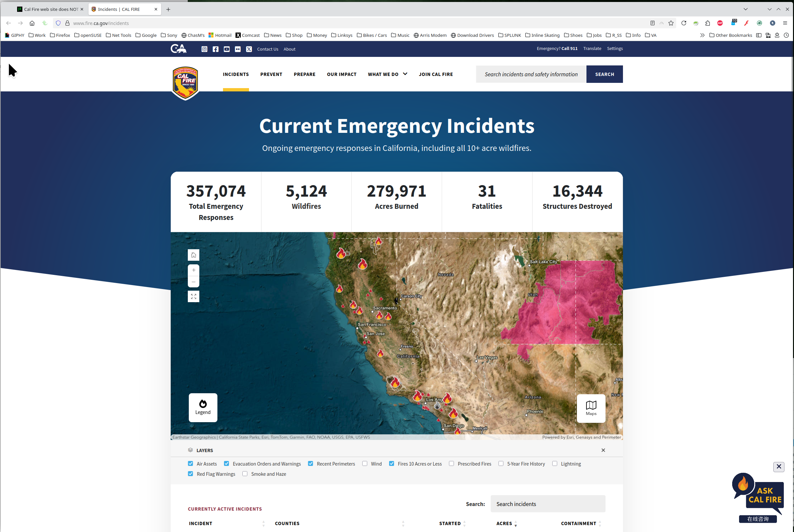Enable the Wind layer checkbox
This screenshot has width=794, height=532.
pyautogui.click(x=365, y=464)
